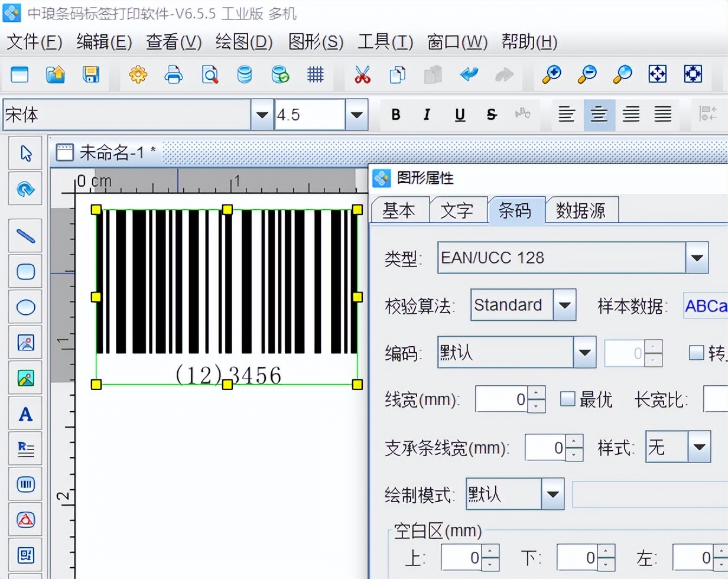
Task: Open the database settings icon
Action: point(244,74)
